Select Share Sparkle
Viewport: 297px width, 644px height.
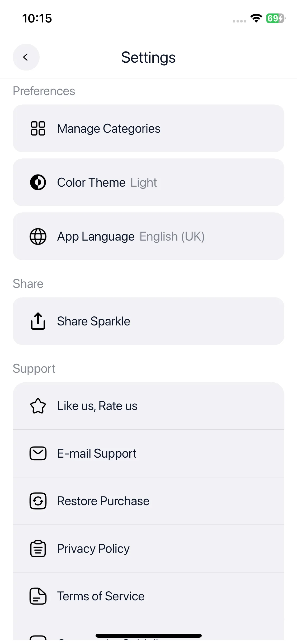pyautogui.click(x=148, y=321)
